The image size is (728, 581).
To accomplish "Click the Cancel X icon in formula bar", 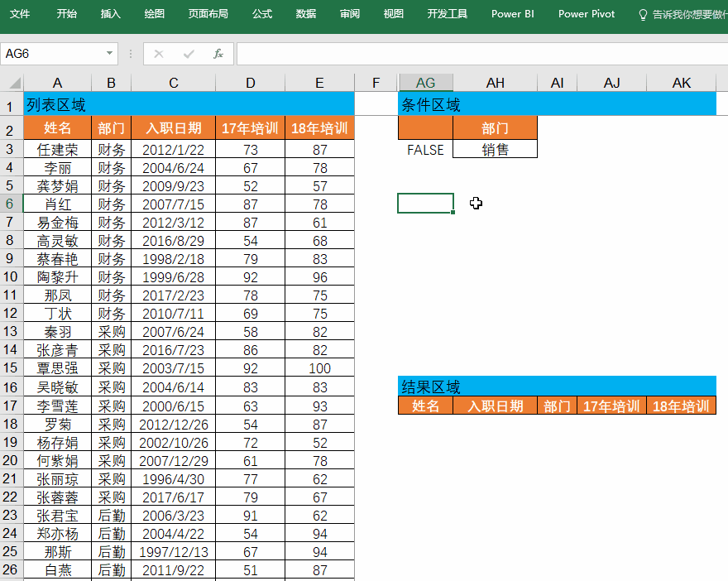I will pos(159,54).
